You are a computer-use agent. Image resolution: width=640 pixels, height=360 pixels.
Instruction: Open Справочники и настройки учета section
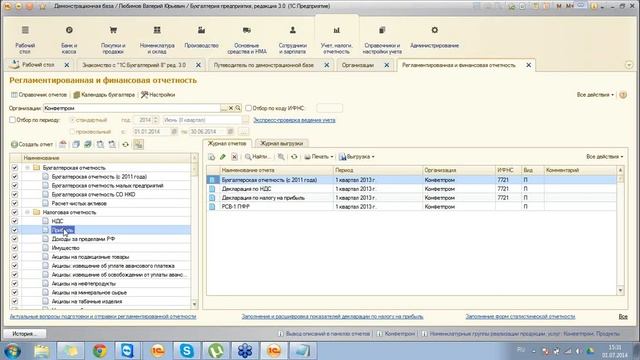click(x=382, y=39)
